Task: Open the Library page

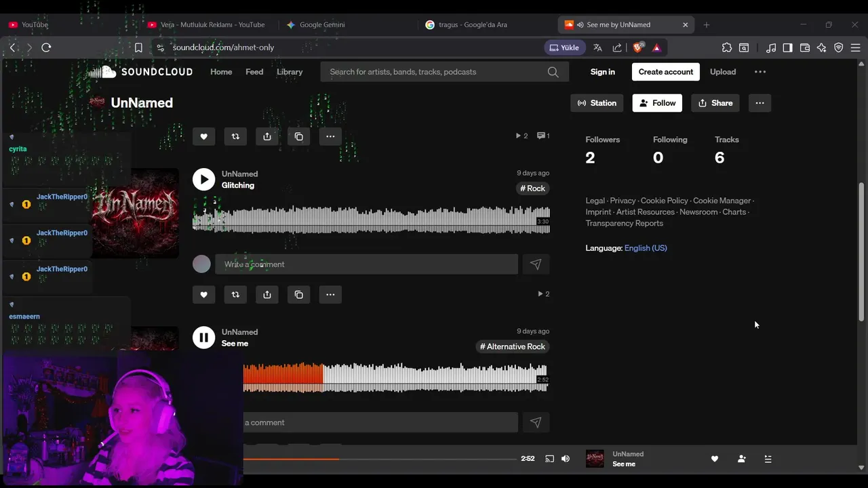Action: 290,72
